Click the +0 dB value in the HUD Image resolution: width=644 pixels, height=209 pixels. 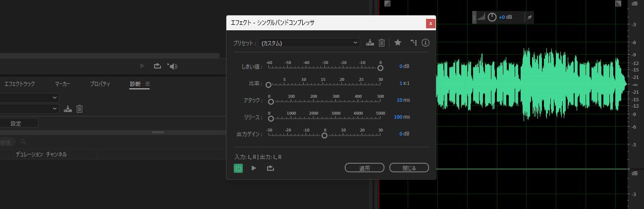[505, 17]
